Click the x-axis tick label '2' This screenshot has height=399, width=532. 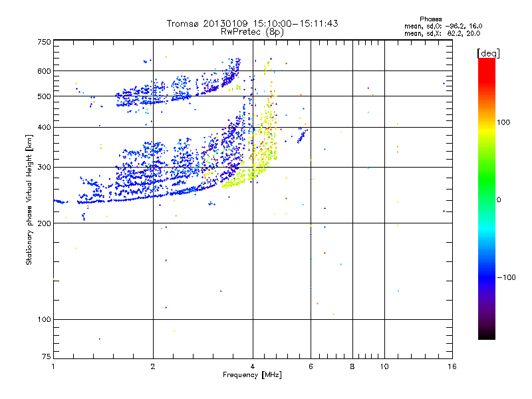(153, 366)
